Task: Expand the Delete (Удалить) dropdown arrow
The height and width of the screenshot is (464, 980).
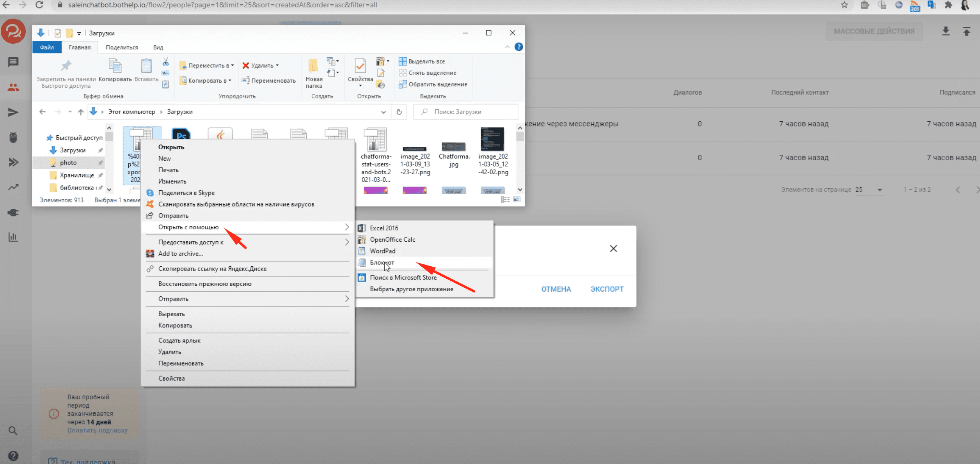Action: [x=277, y=66]
